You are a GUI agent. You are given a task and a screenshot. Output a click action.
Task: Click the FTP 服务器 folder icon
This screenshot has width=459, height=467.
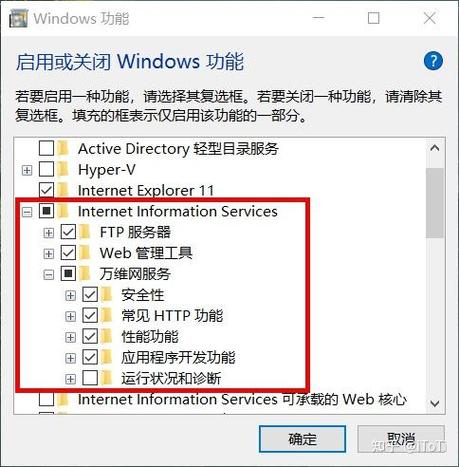pos(85,232)
